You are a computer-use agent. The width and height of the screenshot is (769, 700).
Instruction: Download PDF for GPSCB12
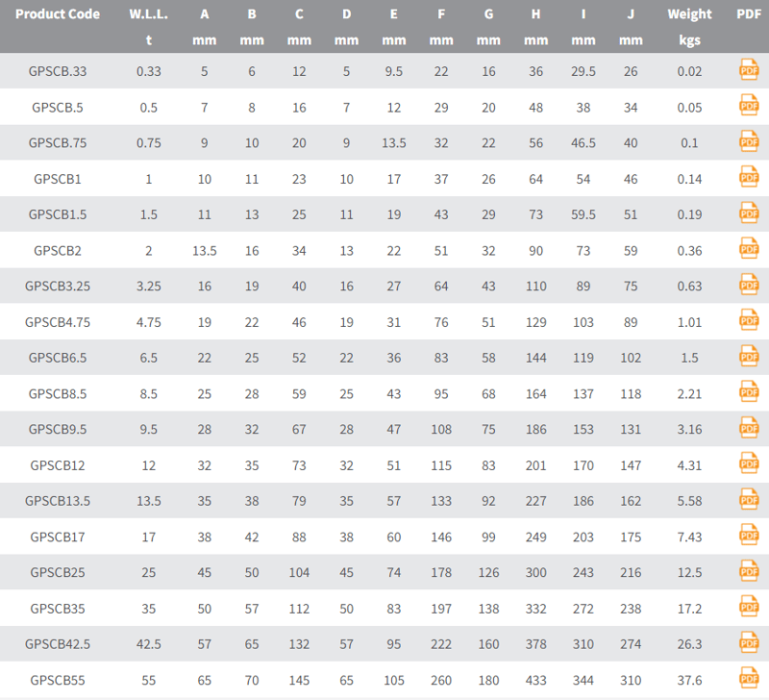pos(749,463)
